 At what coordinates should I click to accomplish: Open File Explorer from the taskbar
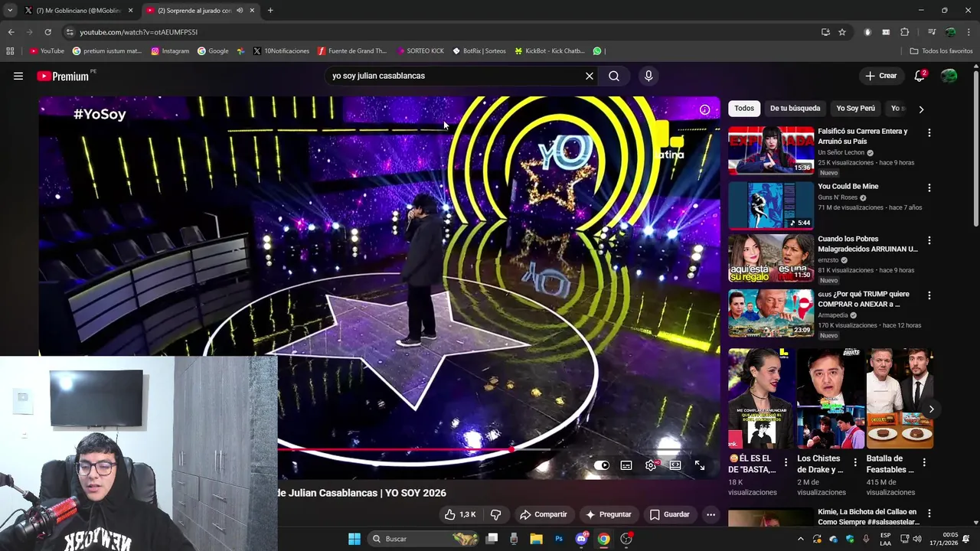536,539
